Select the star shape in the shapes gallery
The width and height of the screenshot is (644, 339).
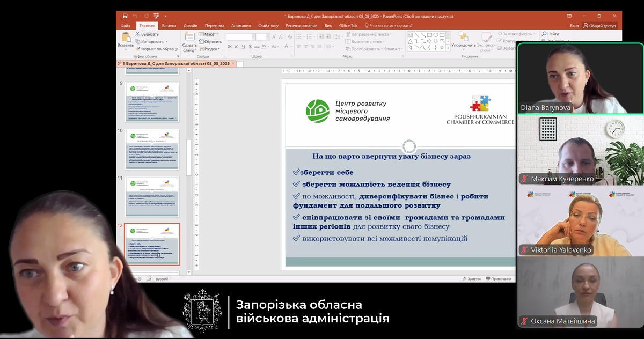coord(443,47)
